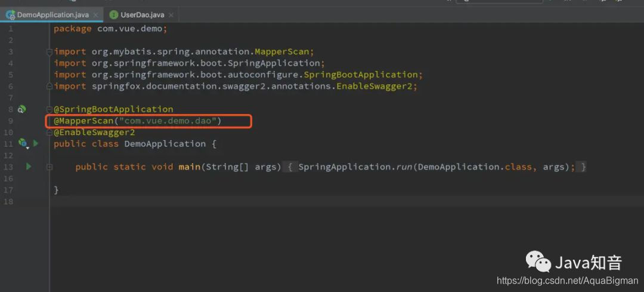The width and height of the screenshot is (644, 292).
Task: Collapse the imports fold marker at line 3
Action: (x=49, y=52)
